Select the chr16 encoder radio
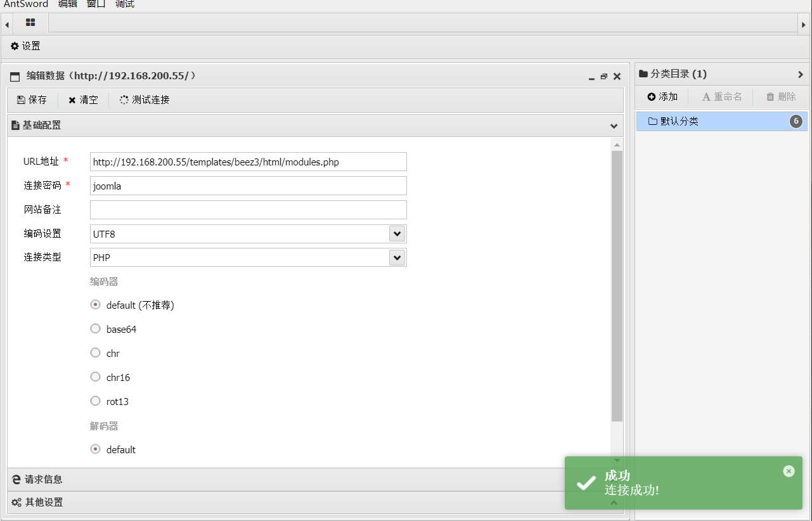The height and width of the screenshot is (521, 812). point(96,376)
